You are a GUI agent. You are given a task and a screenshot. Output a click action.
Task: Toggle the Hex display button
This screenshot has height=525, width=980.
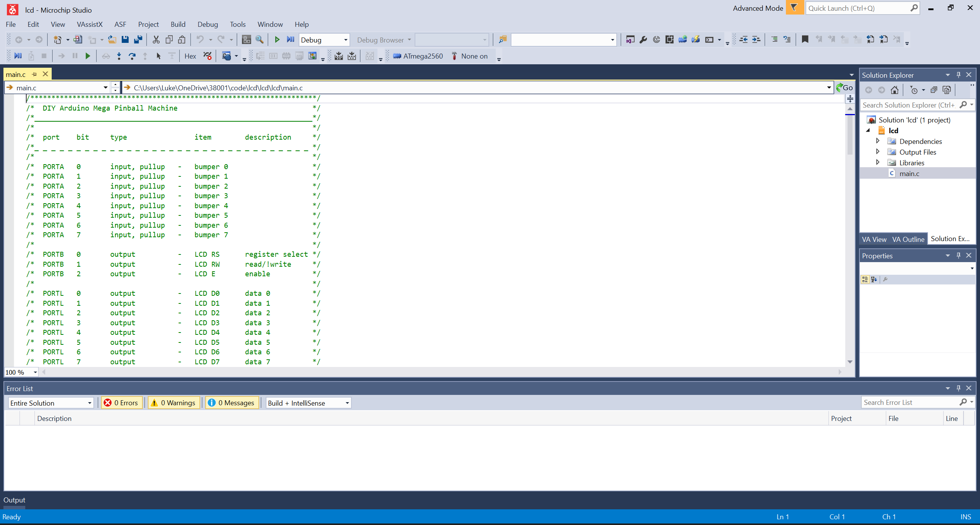[x=190, y=56]
